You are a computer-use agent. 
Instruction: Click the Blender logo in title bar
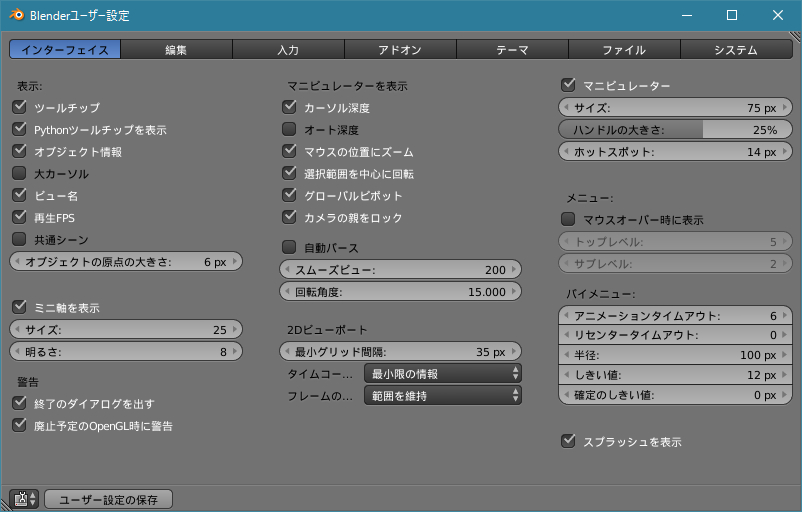click(17, 16)
